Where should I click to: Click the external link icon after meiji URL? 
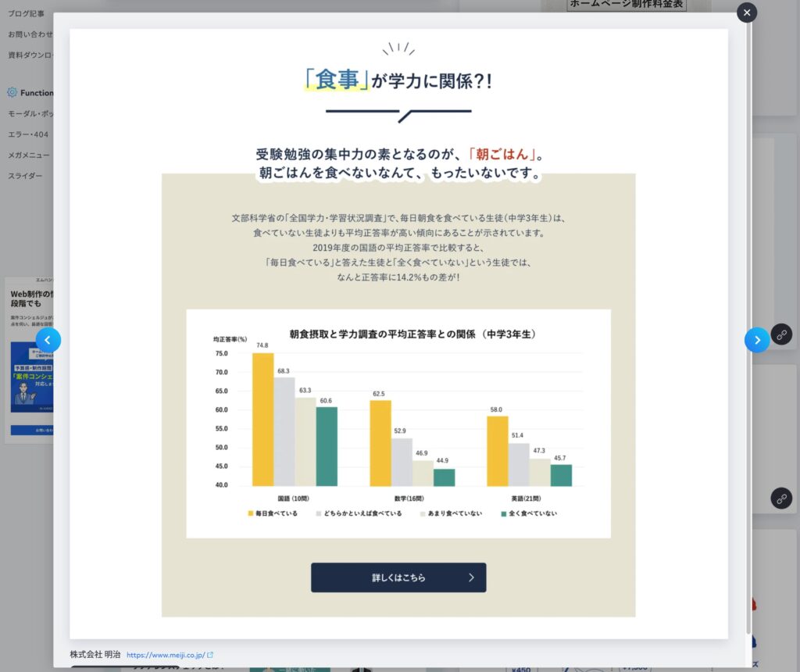click(210, 655)
